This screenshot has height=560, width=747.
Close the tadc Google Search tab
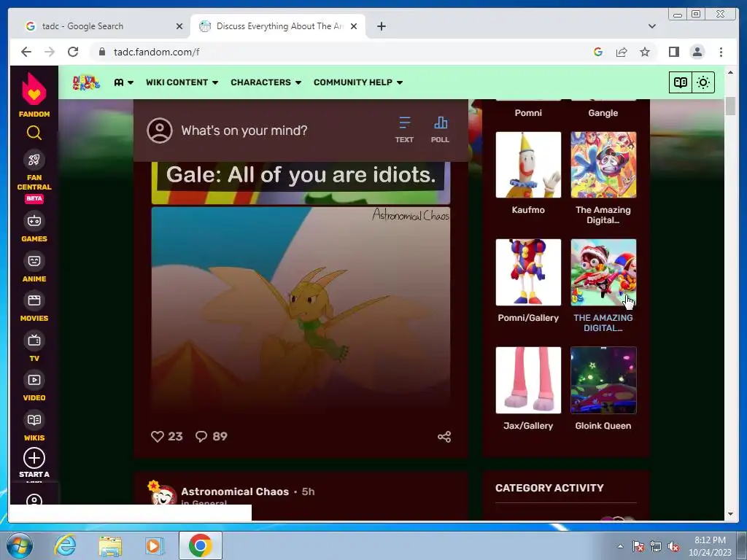tap(179, 26)
